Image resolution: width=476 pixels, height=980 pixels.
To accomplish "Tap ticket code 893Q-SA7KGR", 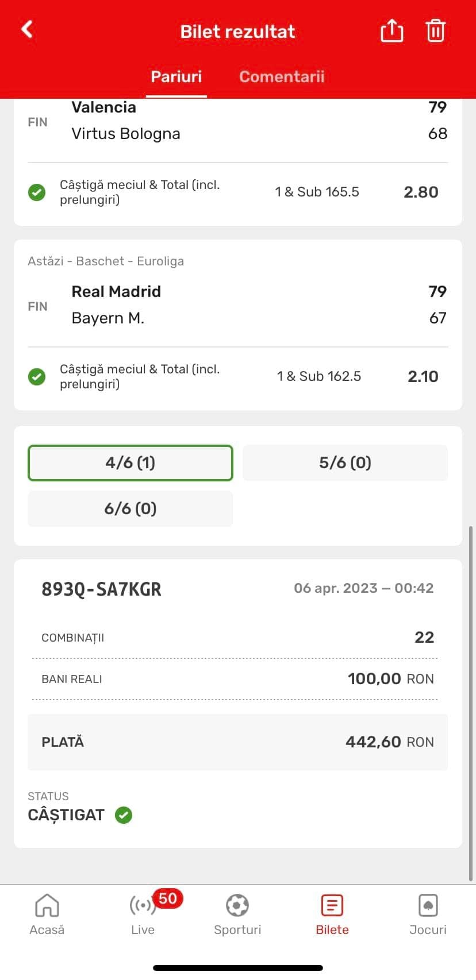I will click(x=102, y=589).
